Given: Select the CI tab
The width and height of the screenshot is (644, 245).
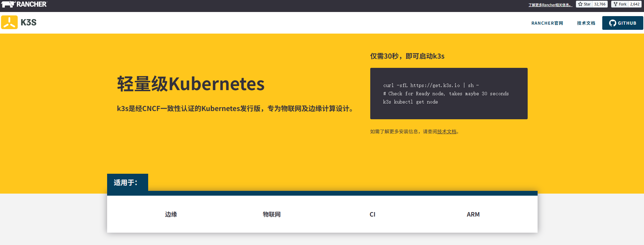Looking at the screenshot, I should click(372, 214).
